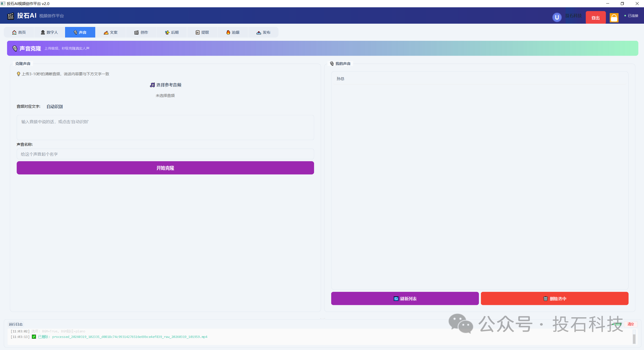Go to the 发布 publish tab
The image size is (644, 350).
coord(263,32)
